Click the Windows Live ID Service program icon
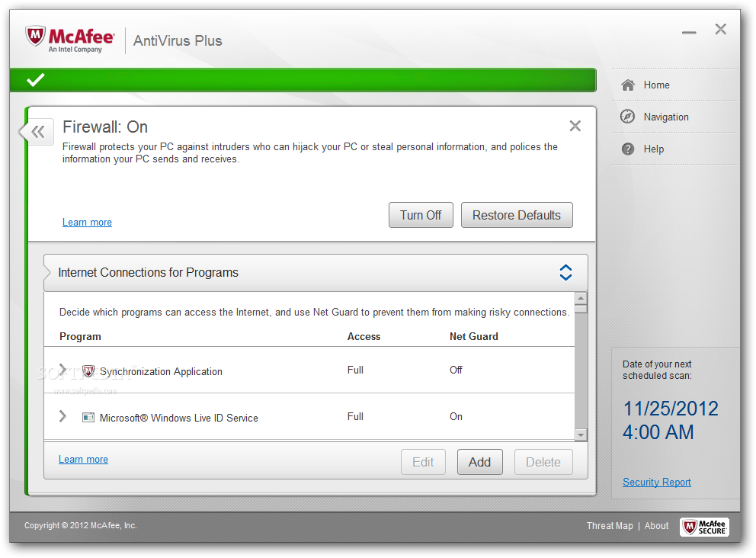756x558 pixels. coord(88,417)
